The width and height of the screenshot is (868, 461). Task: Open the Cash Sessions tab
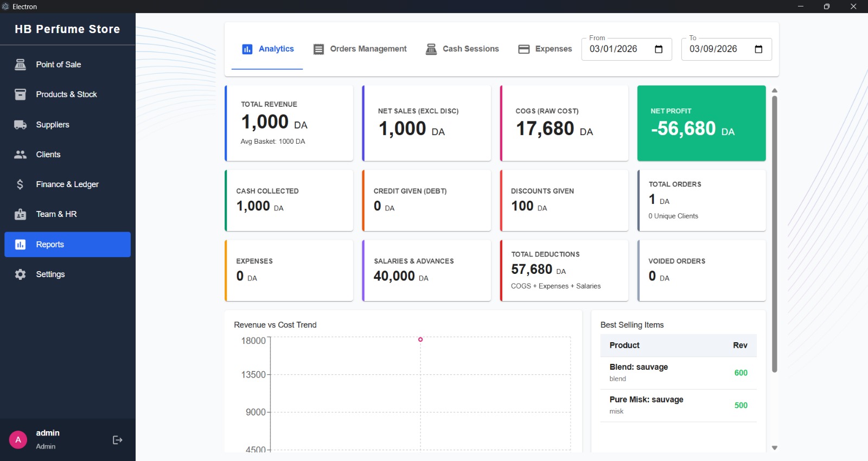pyautogui.click(x=462, y=49)
